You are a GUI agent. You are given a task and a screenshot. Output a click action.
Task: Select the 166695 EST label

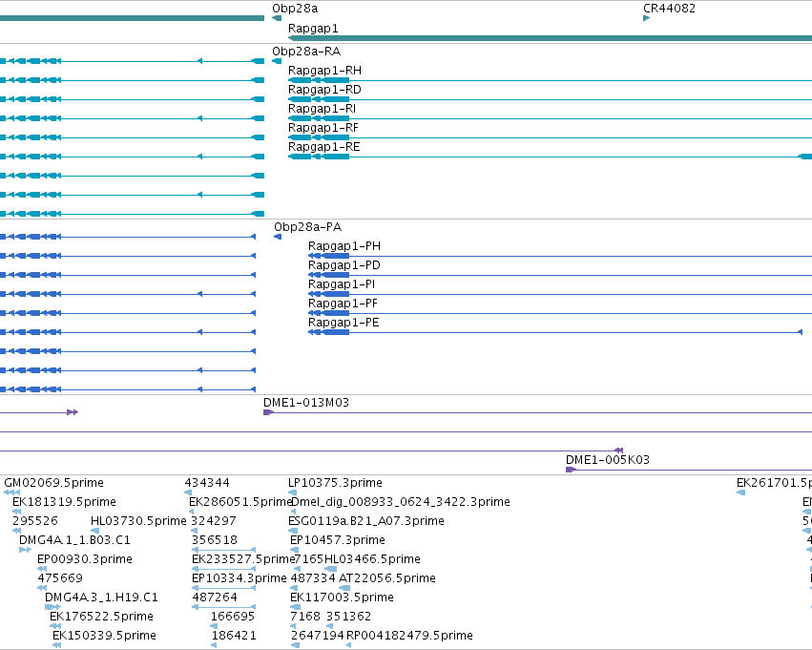pyautogui.click(x=233, y=617)
